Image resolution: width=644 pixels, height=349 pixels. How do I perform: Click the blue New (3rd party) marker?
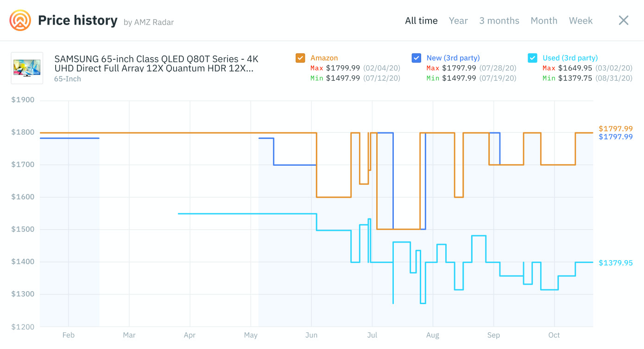(416, 58)
